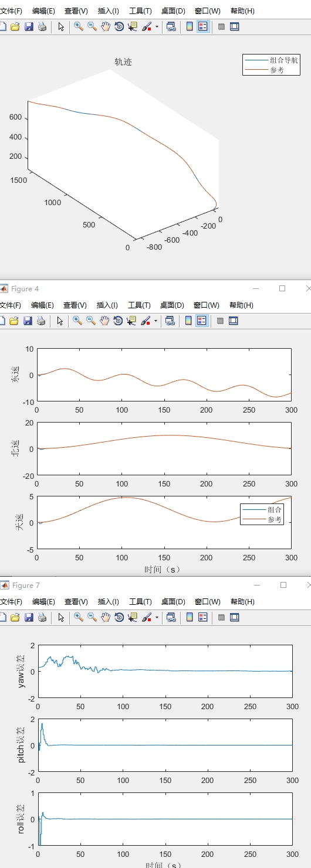This screenshot has height=868, width=311.
Task: Maximize the Figure 4 window
Action: 282,288
